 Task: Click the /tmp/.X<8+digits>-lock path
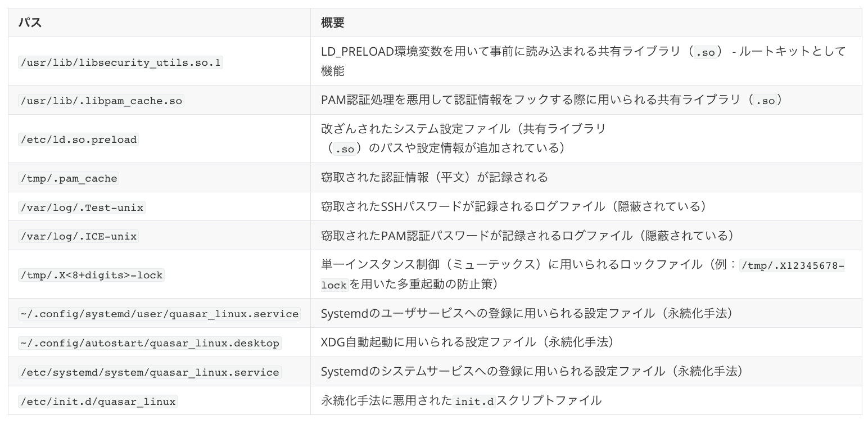(x=92, y=275)
